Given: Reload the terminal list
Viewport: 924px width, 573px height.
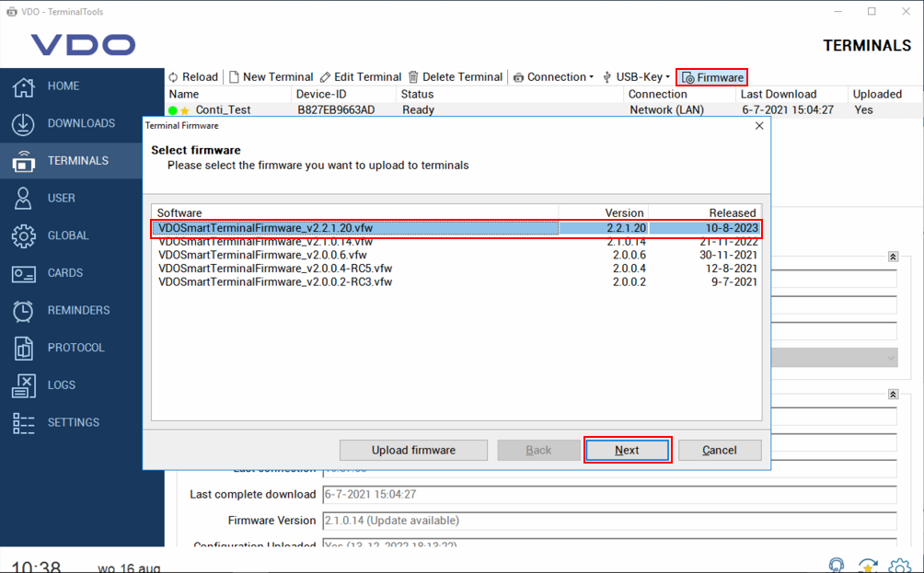Looking at the screenshot, I should [193, 77].
